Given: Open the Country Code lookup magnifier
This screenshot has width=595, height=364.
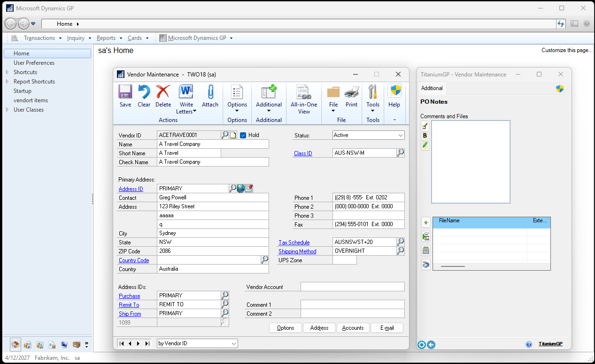Looking at the screenshot, I should pyautogui.click(x=265, y=260).
